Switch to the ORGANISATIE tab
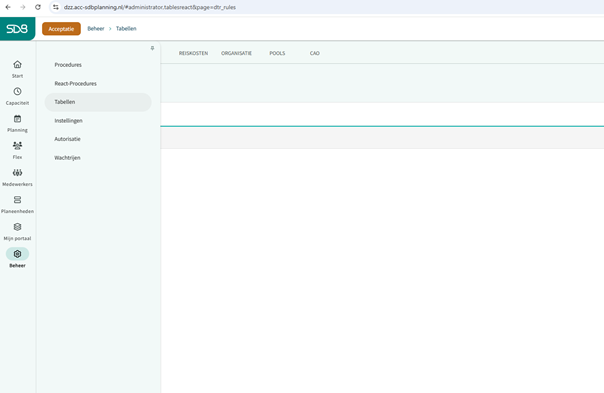The image size is (604, 393). point(236,53)
